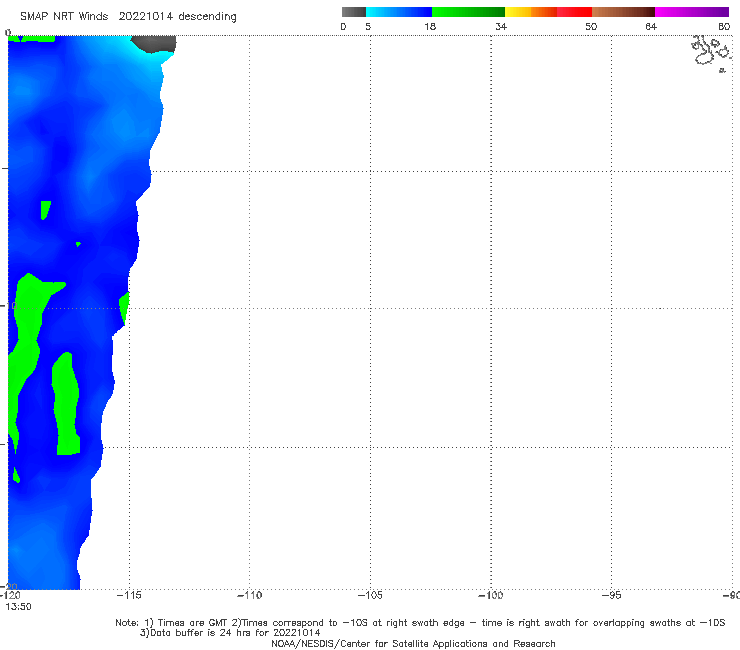
Task: Click the longitude label "-105"
Action: coord(370,595)
